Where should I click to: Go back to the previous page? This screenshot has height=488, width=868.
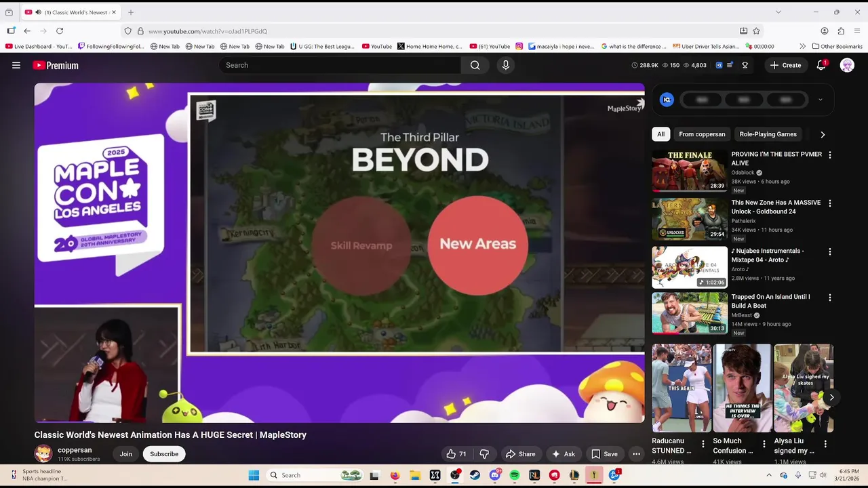(x=27, y=31)
